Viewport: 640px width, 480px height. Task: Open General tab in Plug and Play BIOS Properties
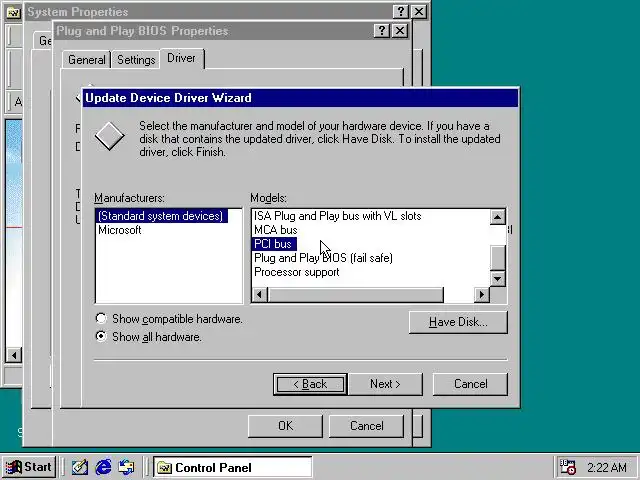point(87,60)
